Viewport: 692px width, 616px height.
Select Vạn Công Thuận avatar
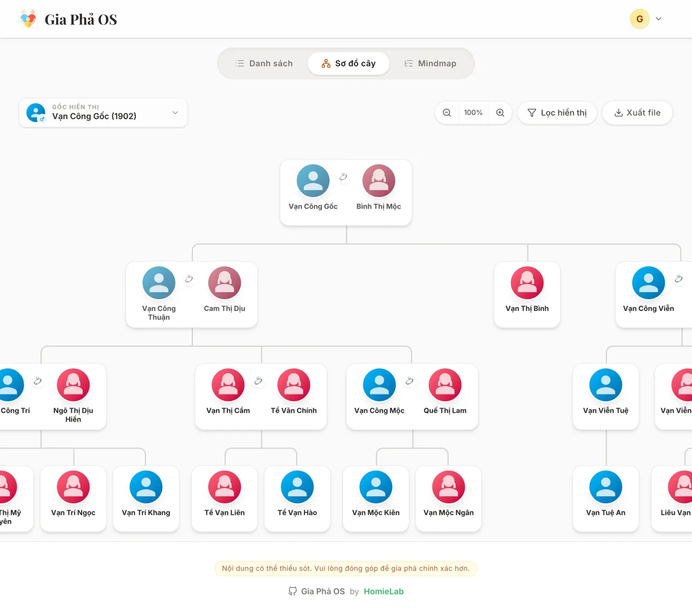coord(159,283)
